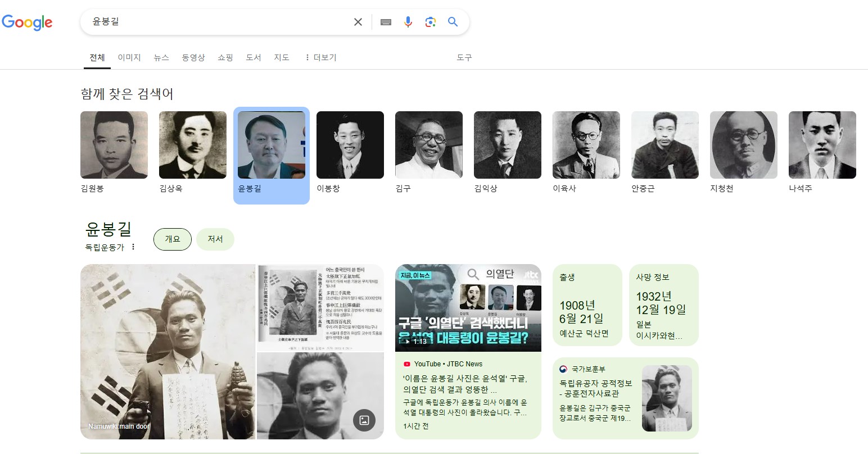Screen dimensions: 868x454
Task: Open the 더보기 dropdown menu
Action: [x=319, y=57]
